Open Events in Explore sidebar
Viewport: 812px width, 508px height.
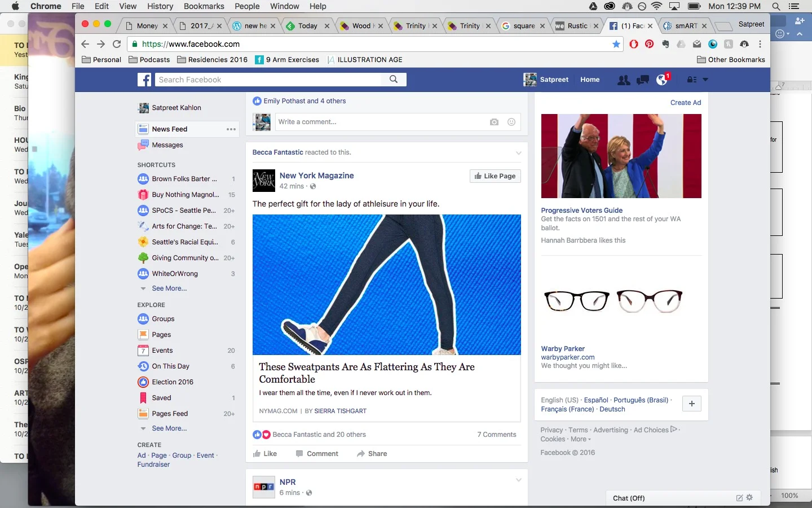(162, 351)
